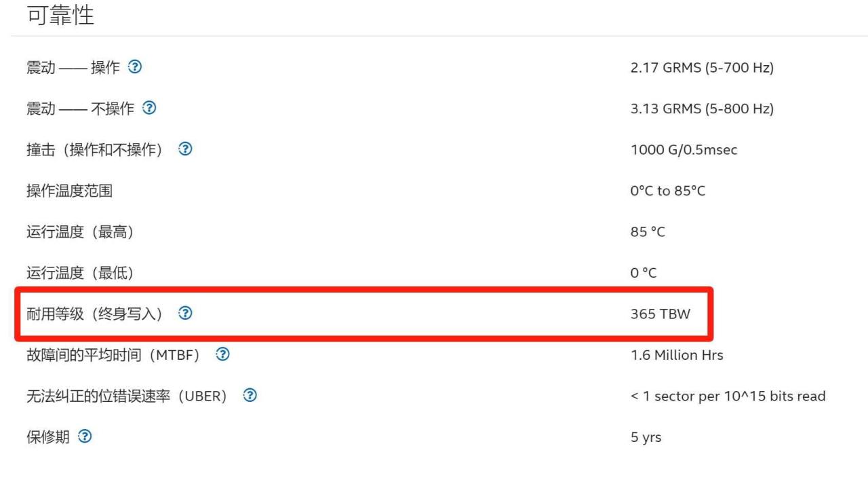Image resolution: width=868 pixels, height=484 pixels.
Task: Select the 1000 G/0.5msec shock value
Action: pos(684,150)
